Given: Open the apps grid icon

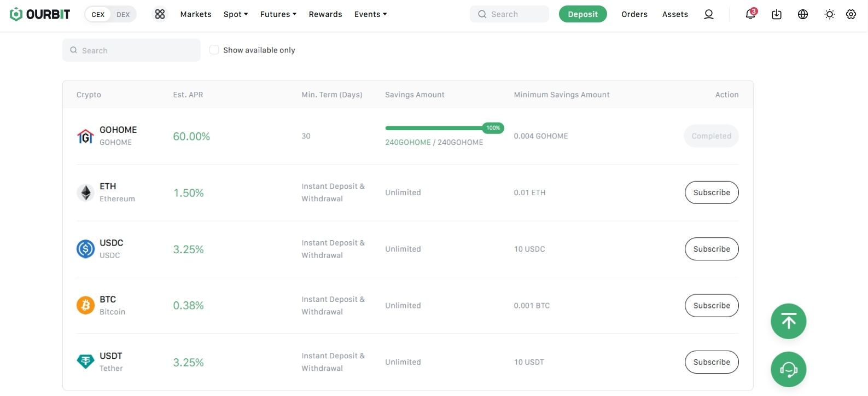Looking at the screenshot, I should (160, 14).
